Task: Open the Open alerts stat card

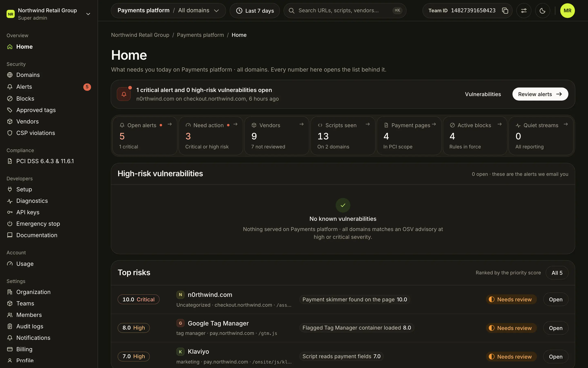Action: [x=145, y=136]
